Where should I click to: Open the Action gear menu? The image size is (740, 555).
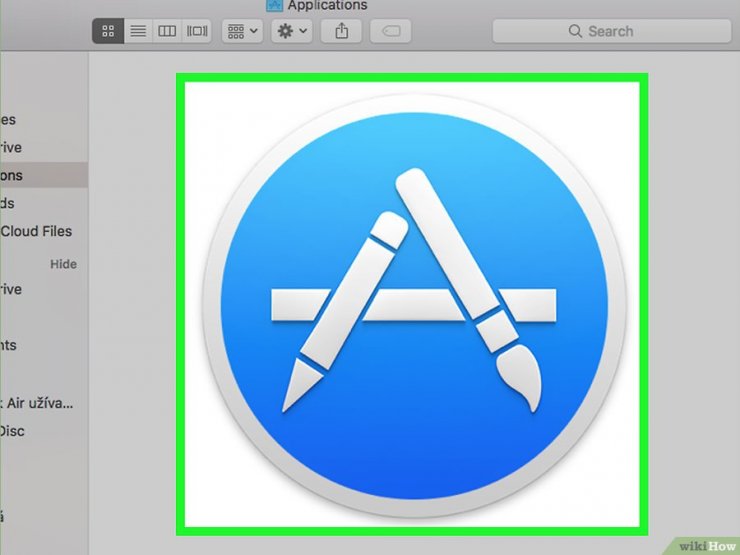pos(292,31)
